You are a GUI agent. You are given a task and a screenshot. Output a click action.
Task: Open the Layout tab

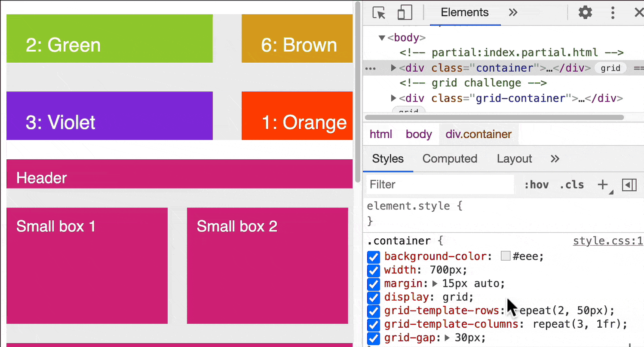pos(514,159)
